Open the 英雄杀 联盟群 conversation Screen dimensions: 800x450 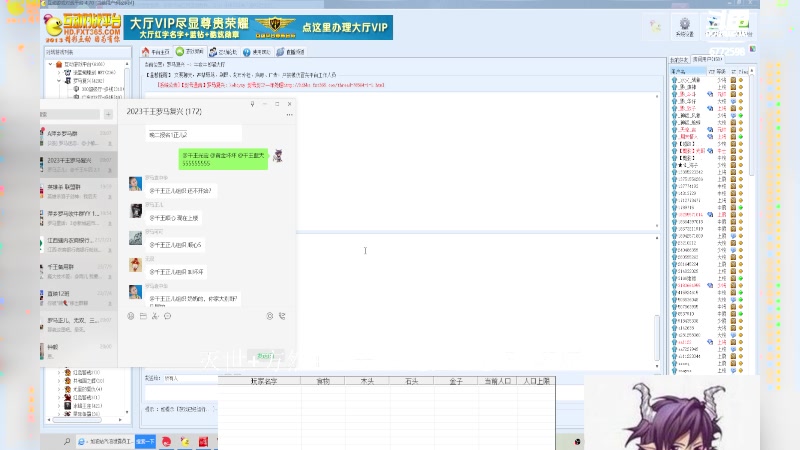(79, 191)
